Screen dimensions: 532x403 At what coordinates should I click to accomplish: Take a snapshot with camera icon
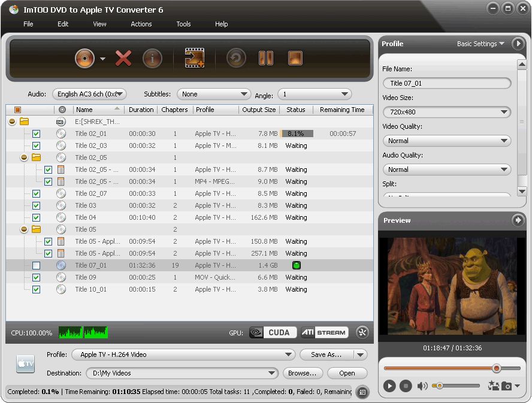tap(507, 386)
